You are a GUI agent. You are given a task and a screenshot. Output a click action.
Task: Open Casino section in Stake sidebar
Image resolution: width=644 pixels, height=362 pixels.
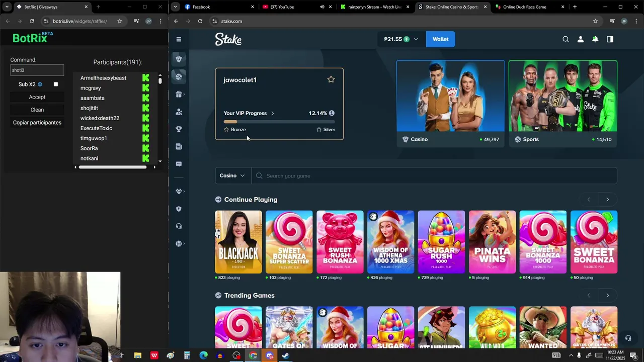click(179, 59)
